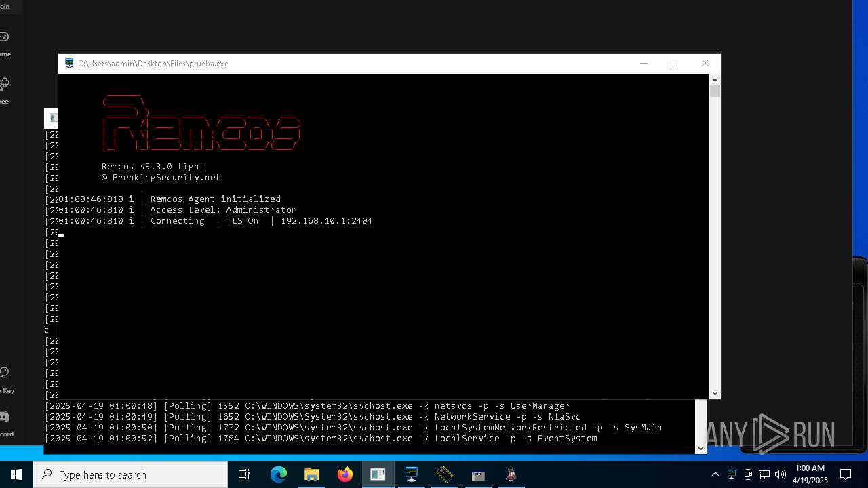The image size is (868, 488).
Task: Click scroll-down arrow in Remcos console
Action: [715, 393]
